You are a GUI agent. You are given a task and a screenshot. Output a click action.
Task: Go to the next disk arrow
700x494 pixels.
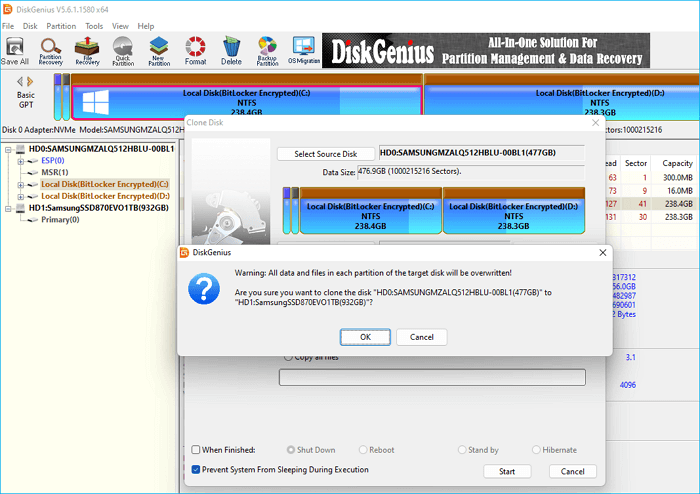pyautogui.click(x=30, y=81)
